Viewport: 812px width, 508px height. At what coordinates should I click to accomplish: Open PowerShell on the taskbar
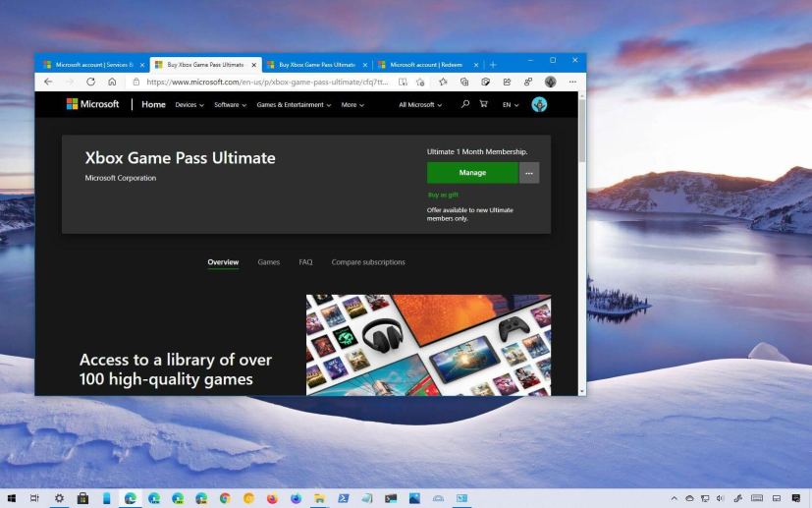click(x=344, y=498)
